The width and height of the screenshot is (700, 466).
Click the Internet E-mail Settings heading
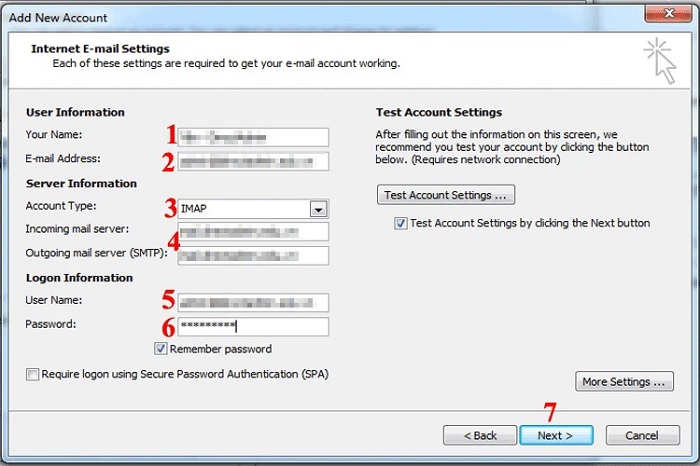click(100, 48)
